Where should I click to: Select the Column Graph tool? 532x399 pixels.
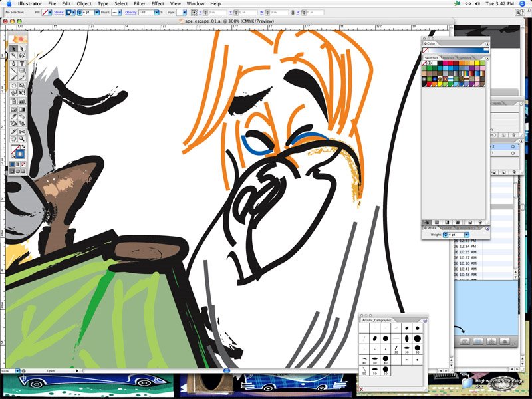click(22, 101)
